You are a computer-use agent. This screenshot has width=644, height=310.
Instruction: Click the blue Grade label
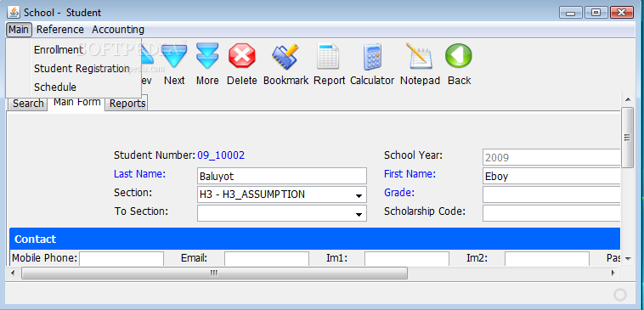coord(399,193)
